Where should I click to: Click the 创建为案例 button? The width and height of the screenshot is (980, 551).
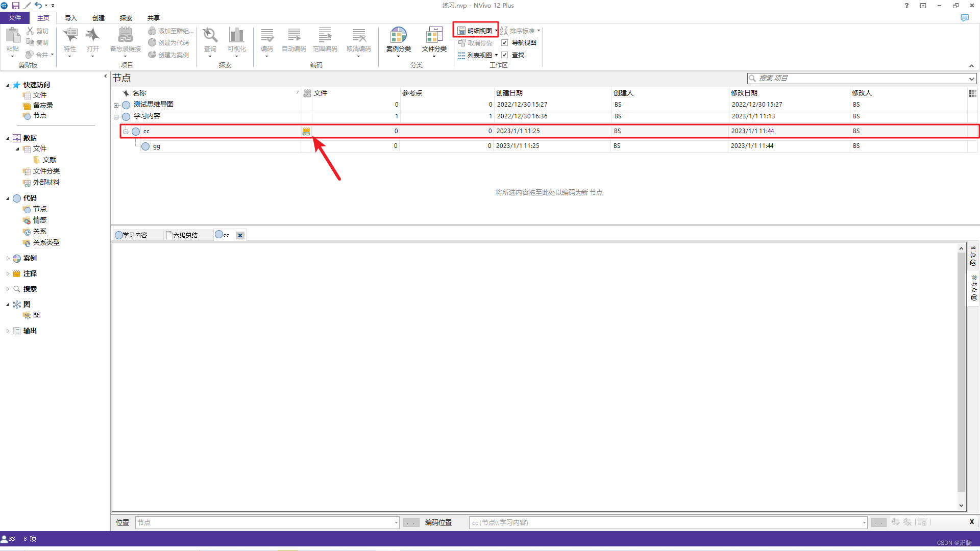pos(168,55)
